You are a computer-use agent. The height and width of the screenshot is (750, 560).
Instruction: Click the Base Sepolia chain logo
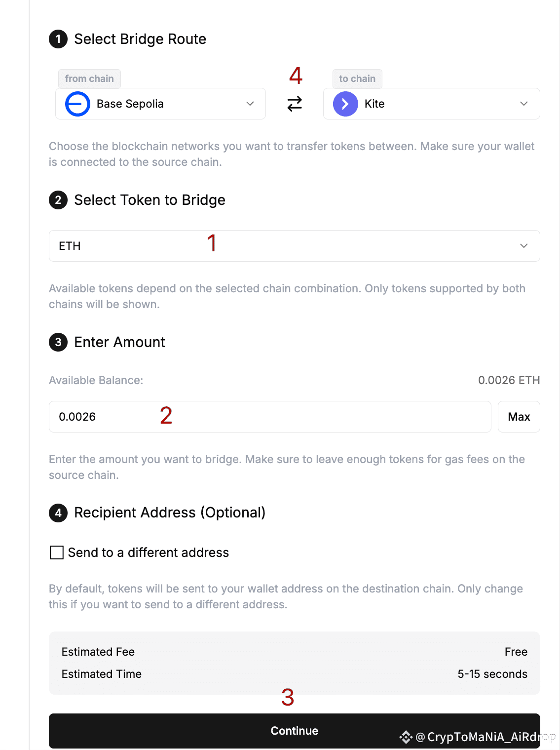77,104
